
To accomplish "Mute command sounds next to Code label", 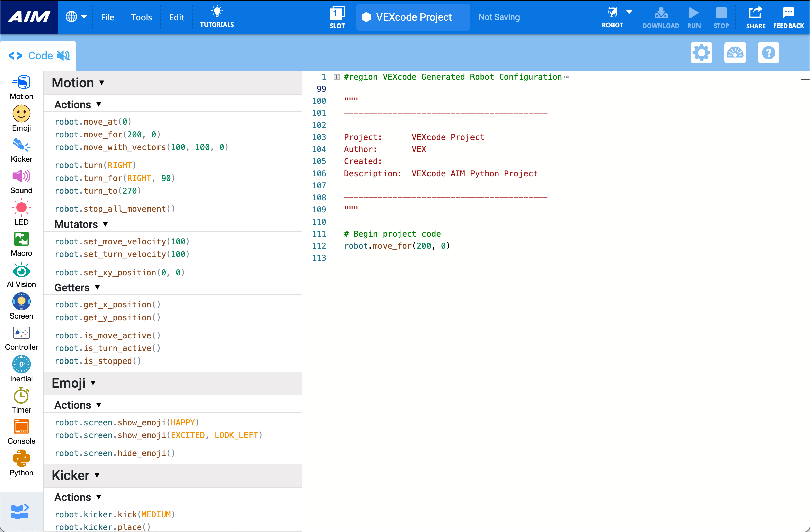I will (63, 55).
